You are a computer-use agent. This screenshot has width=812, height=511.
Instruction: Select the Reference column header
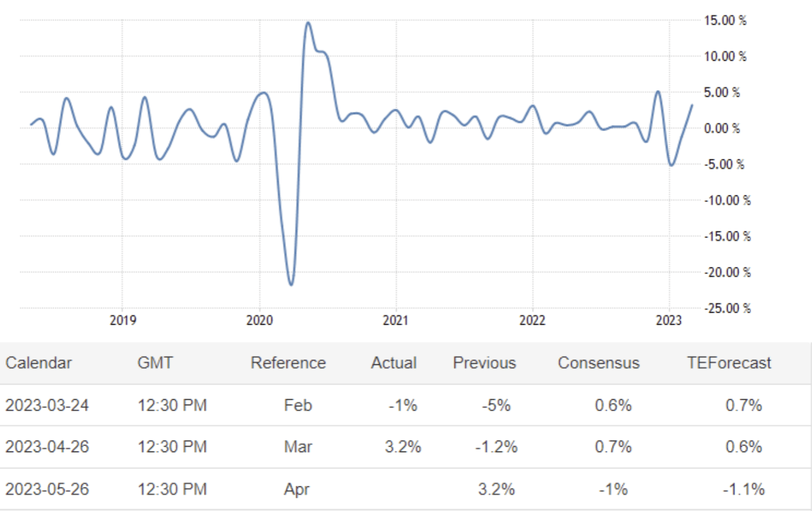pos(288,363)
